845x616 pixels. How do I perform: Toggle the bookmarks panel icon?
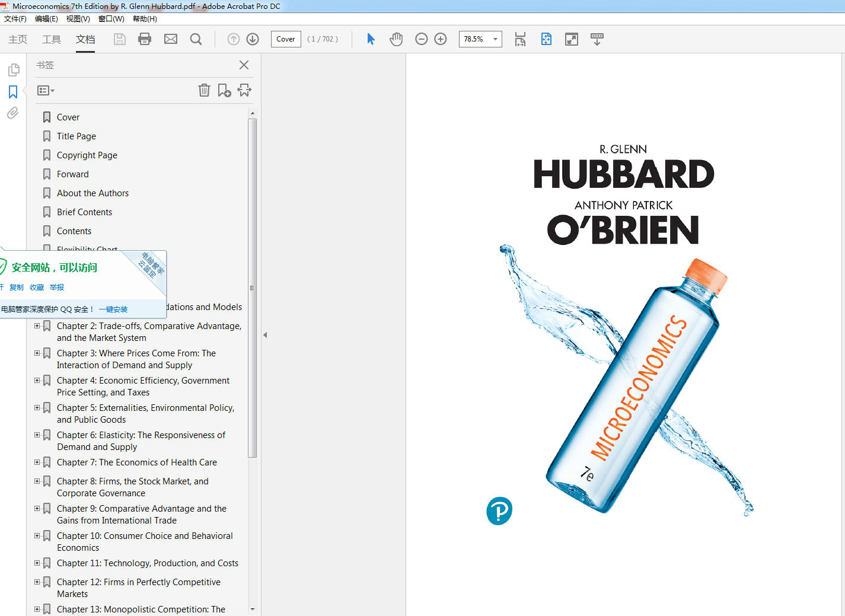(x=13, y=92)
